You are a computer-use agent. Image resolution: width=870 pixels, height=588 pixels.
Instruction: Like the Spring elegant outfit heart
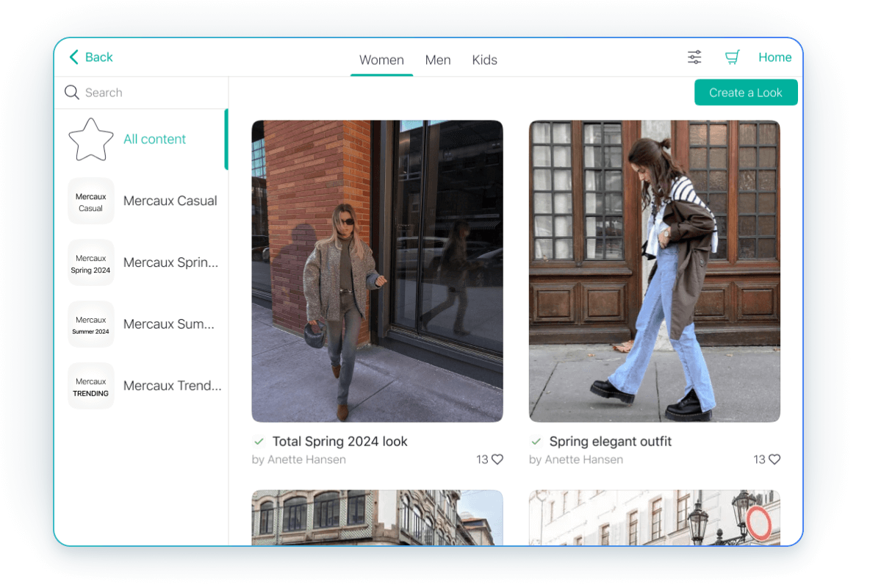point(774,459)
